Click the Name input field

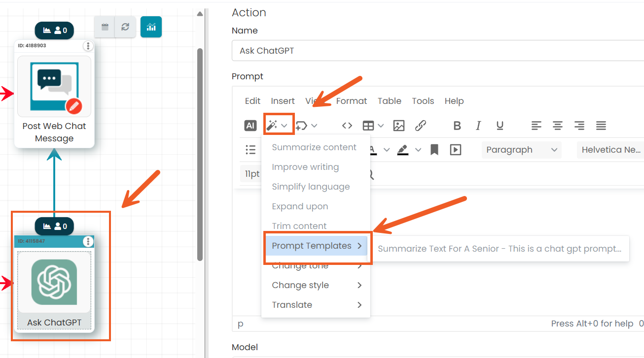tap(438, 50)
